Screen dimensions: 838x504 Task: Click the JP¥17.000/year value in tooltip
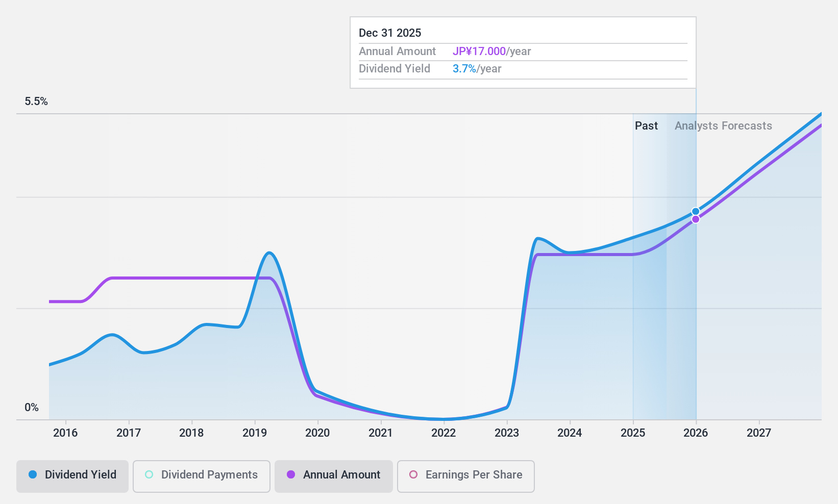pyautogui.click(x=492, y=52)
